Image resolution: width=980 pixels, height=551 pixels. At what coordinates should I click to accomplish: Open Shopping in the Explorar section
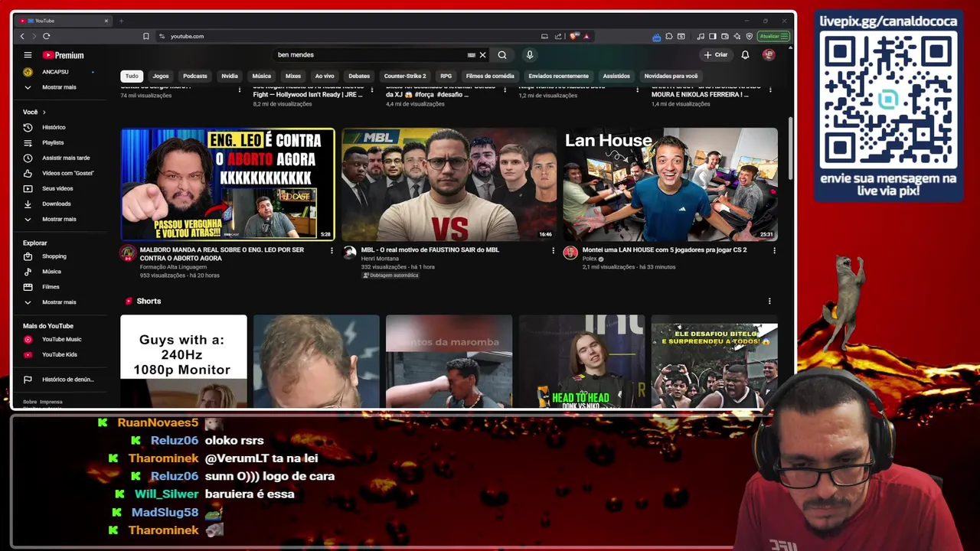coord(56,256)
